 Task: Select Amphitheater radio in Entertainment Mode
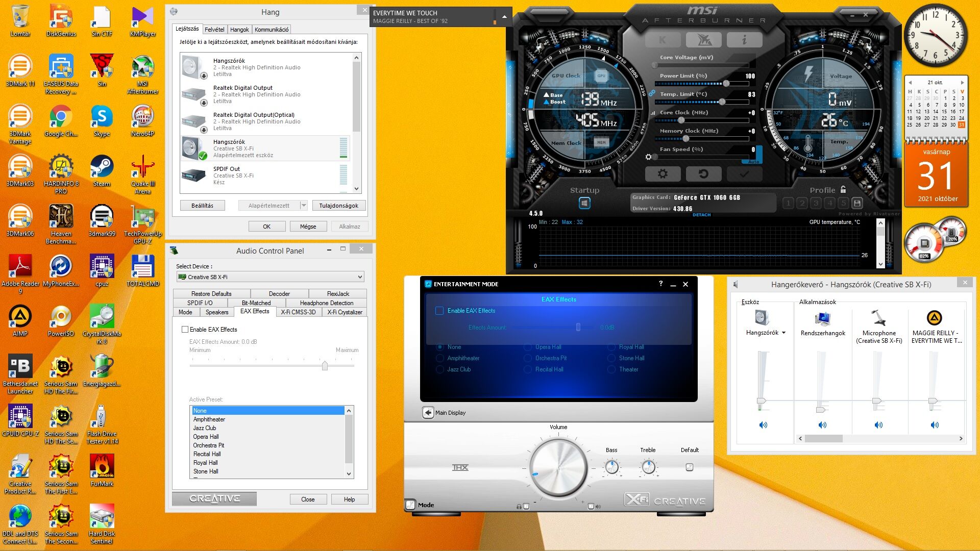coord(439,358)
